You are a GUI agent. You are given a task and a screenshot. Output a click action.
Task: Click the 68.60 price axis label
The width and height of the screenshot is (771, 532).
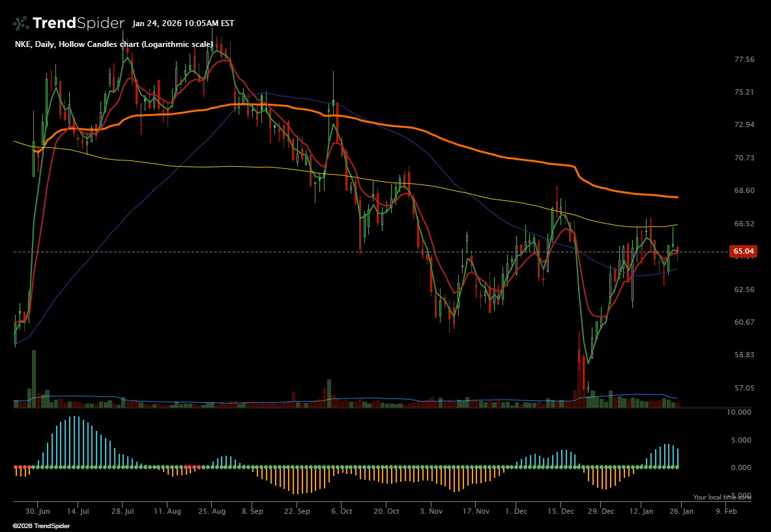(x=744, y=190)
